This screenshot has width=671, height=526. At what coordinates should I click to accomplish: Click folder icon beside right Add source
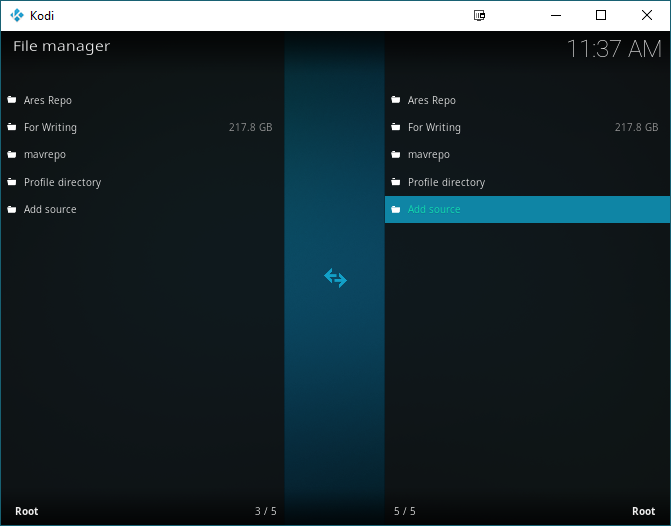coord(396,209)
